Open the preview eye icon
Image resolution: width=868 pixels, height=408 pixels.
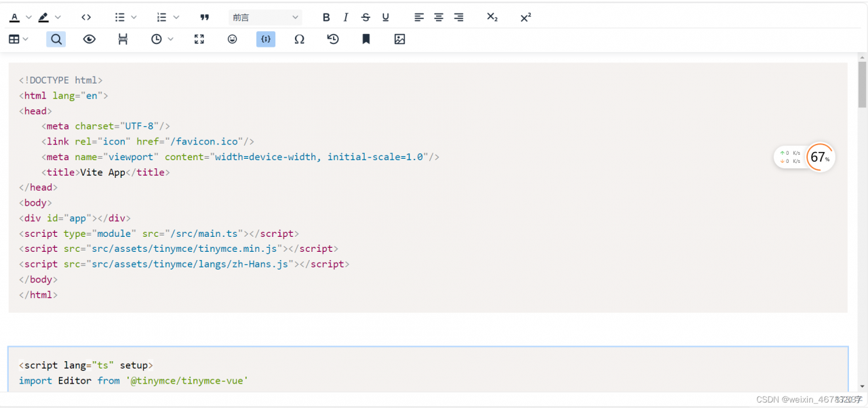pyautogui.click(x=90, y=39)
